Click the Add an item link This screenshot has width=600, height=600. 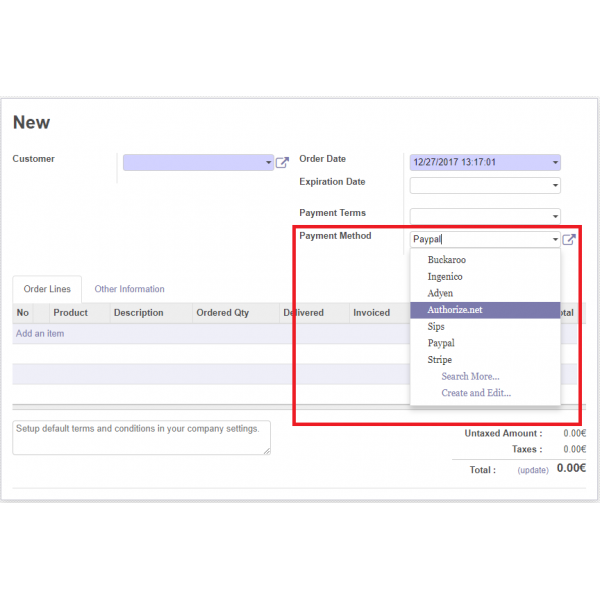(x=40, y=334)
